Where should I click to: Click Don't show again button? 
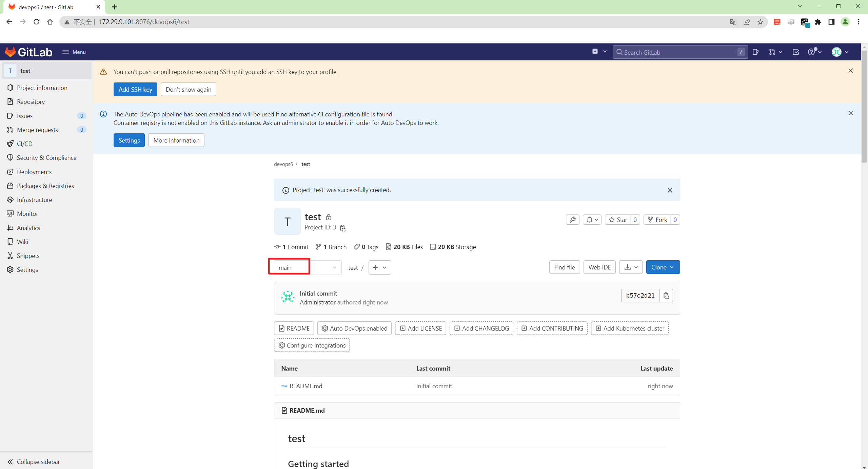point(188,89)
